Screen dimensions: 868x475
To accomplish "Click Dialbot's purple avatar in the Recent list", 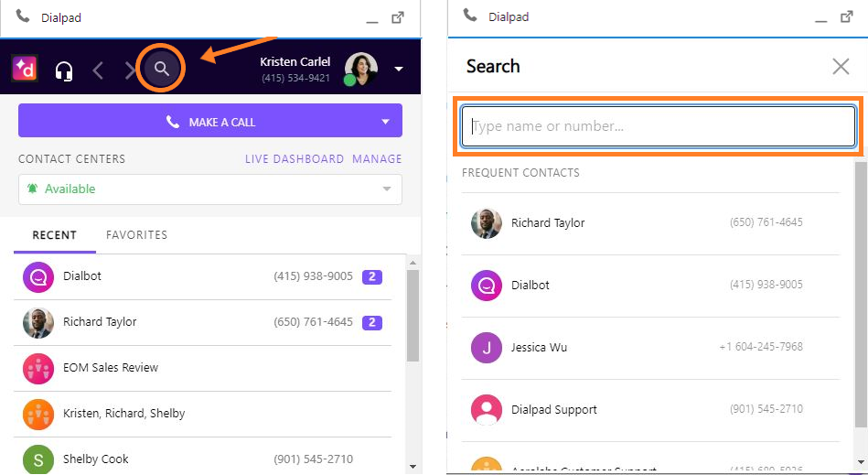I will coord(38,276).
